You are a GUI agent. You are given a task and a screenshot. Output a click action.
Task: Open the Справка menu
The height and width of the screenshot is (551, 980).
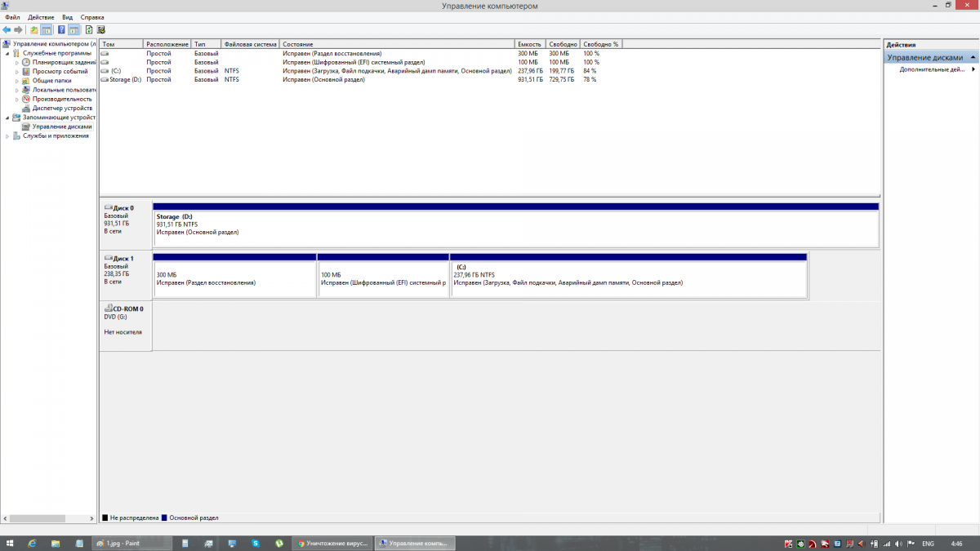(92, 17)
